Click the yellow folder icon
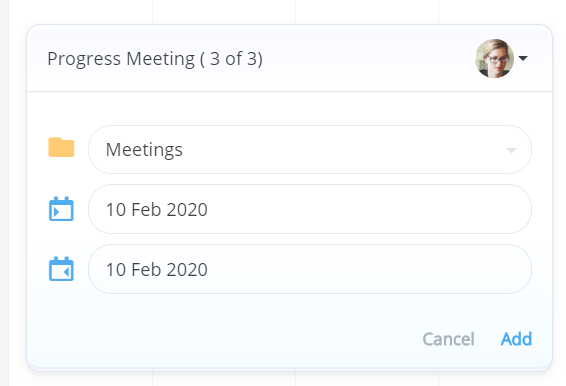Screen dimensions: 566x386 click(x=61, y=147)
